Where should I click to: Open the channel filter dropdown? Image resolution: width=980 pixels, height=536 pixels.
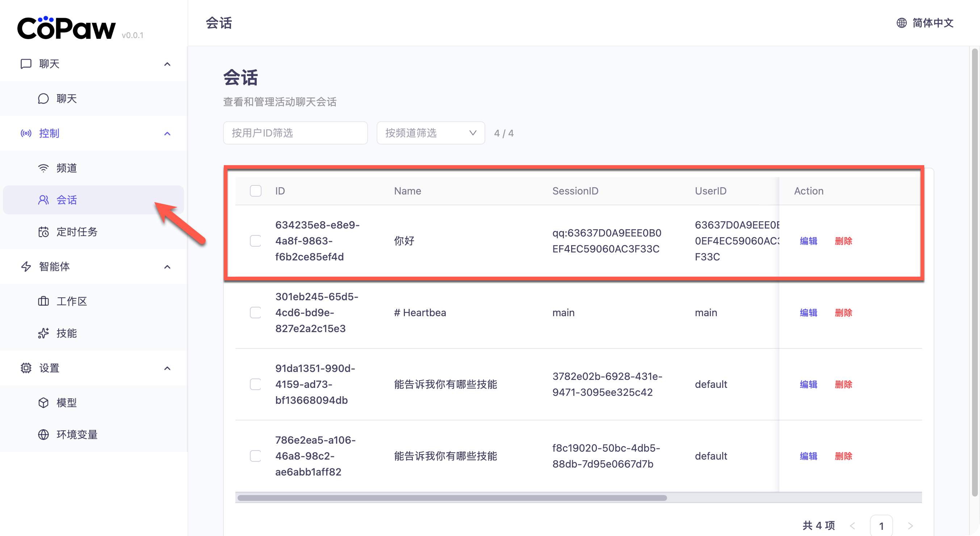(430, 133)
